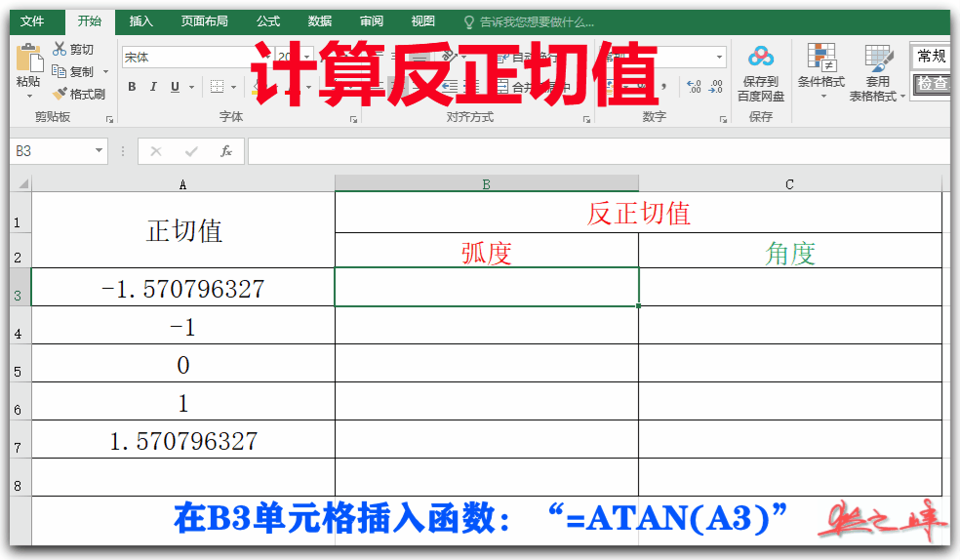Open the Paste options dropdown arrow
This screenshot has height=560, width=960.
point(28,96)
